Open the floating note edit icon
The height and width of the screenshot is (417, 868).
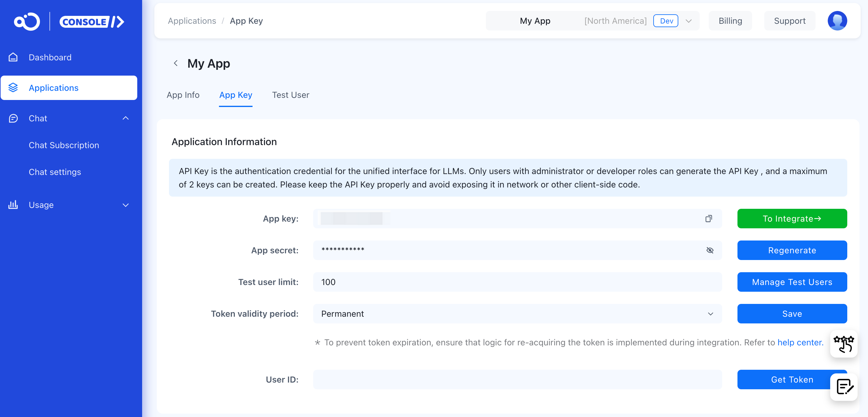(845, 387)
